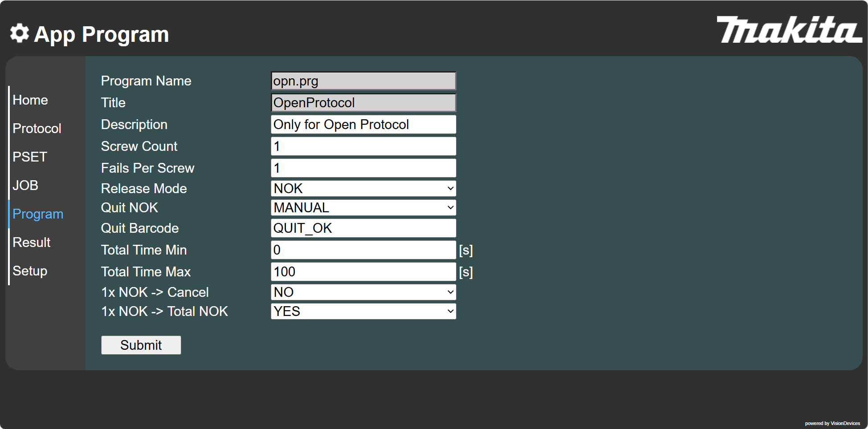The width and height of the screenshot is (868, 429).
Task: Open the Release Mode dropdown
Action: (363, 189)
